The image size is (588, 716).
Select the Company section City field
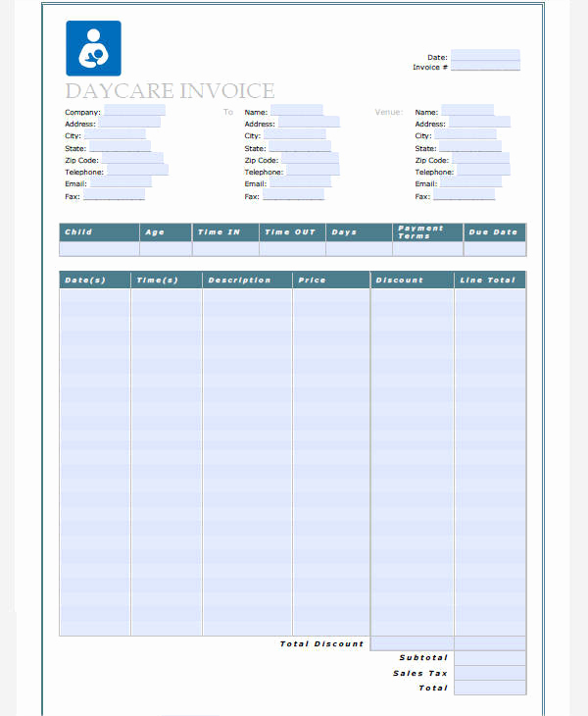click(x=115, y=133)
